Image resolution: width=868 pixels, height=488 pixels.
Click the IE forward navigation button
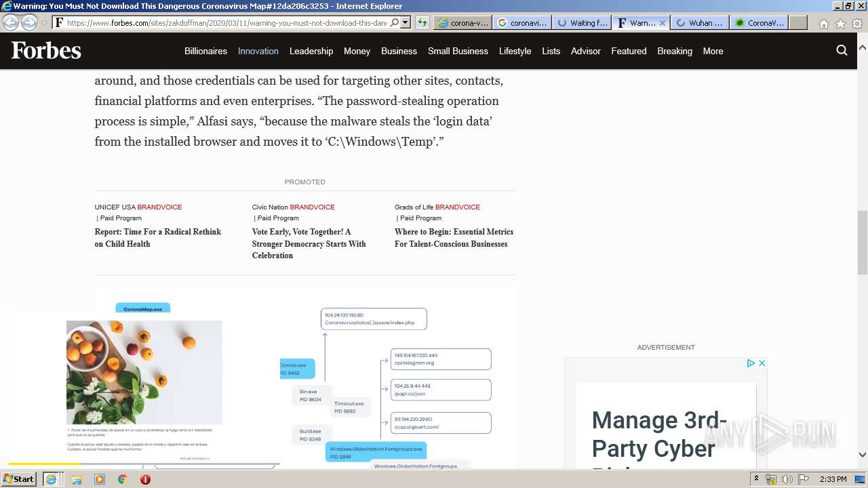point(29,22)
